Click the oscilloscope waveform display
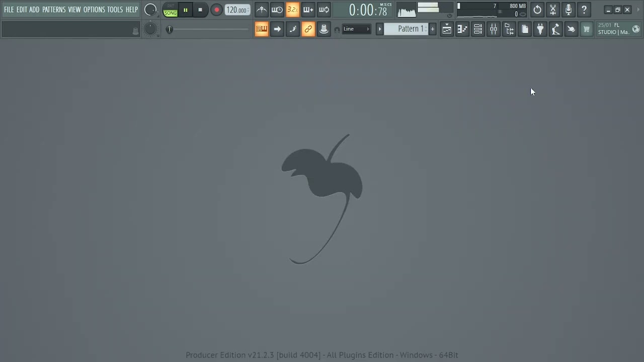 (x=407, y=11)
